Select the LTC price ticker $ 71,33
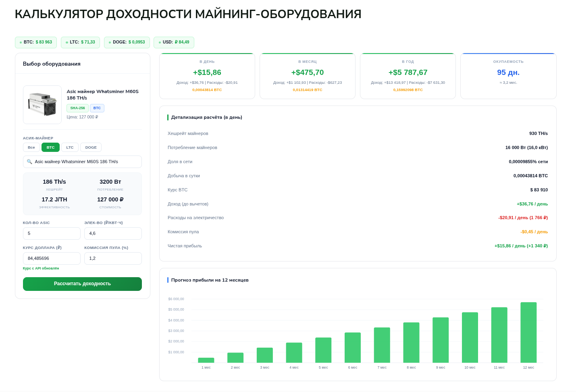 [80, 42]
